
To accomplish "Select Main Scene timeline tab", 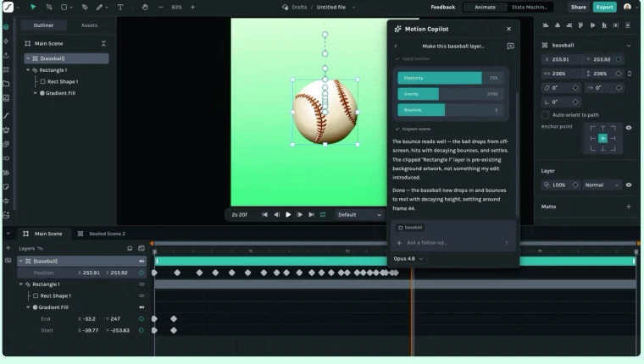I will point(42,234).
